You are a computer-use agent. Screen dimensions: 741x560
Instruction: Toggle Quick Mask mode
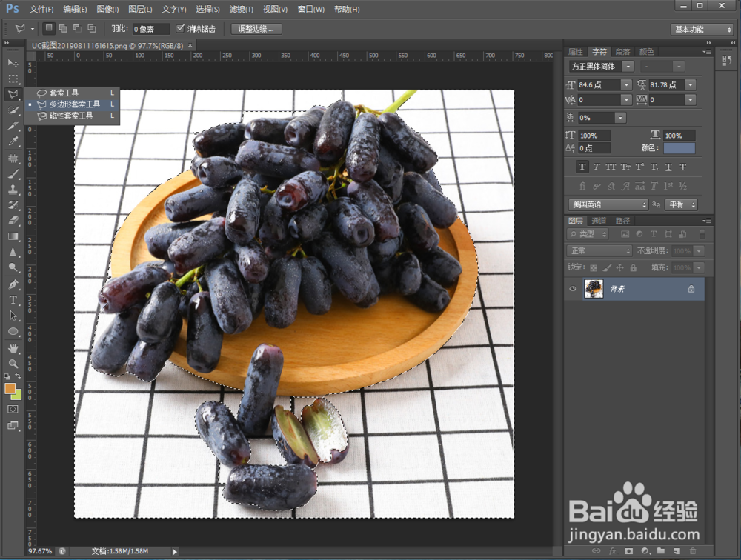coord(13,409)
